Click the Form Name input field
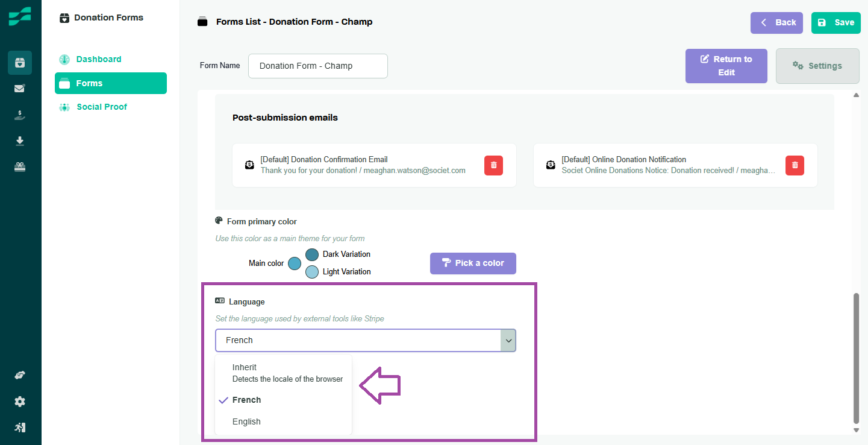The height and width of the screenshot is (445, 868). (x=317, y=66)
